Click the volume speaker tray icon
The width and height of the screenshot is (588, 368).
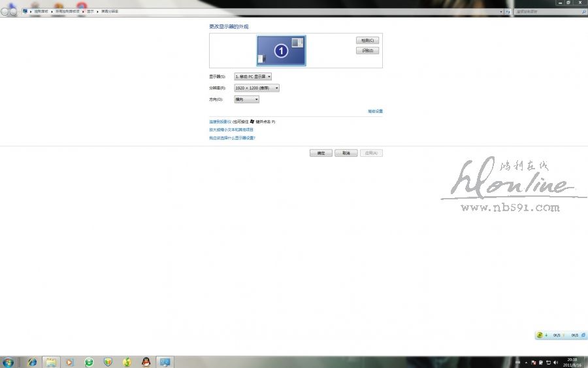click(556, 362)
